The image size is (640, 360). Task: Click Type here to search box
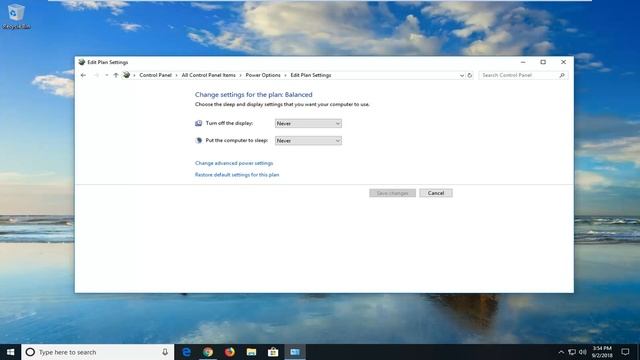tap(97, 352)
